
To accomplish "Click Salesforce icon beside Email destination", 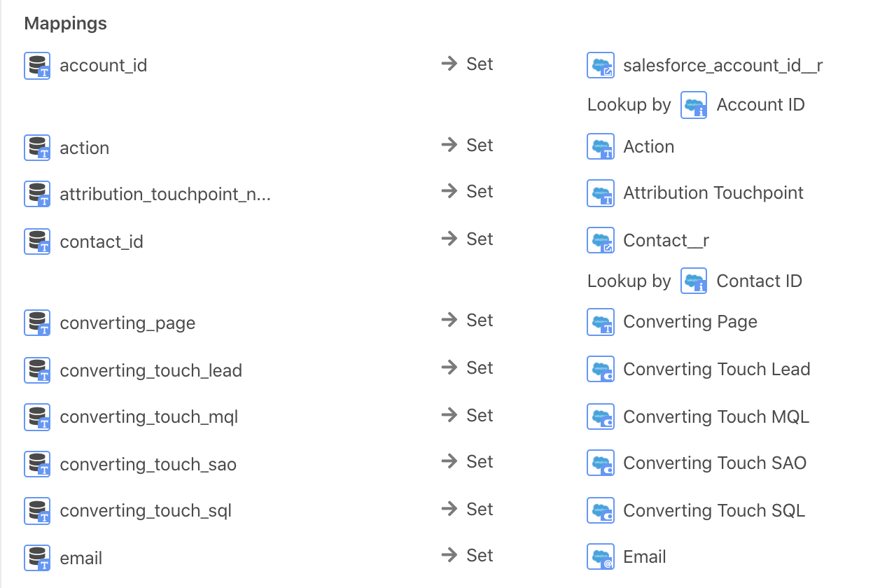I will 601,557.
